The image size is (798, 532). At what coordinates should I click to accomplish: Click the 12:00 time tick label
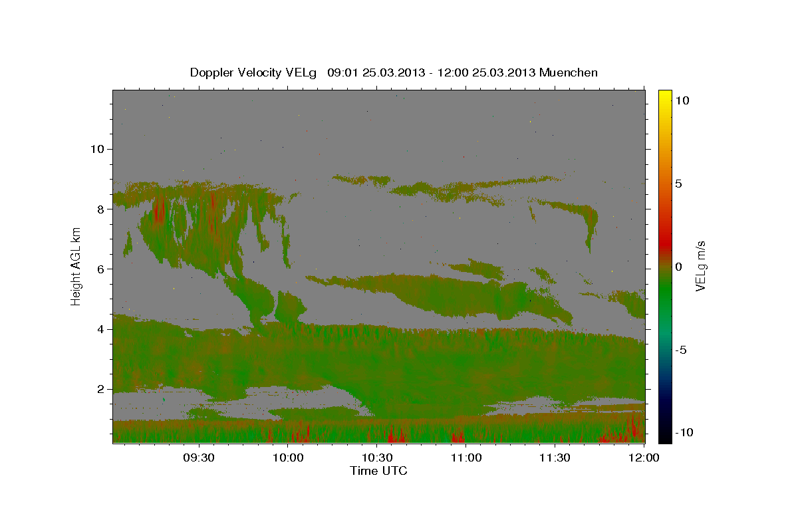[644, 458]
